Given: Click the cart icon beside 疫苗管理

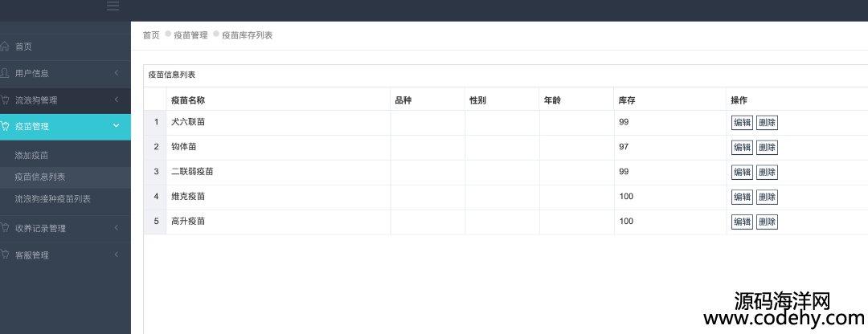Looking at the screenshot, I should [5, 126].
